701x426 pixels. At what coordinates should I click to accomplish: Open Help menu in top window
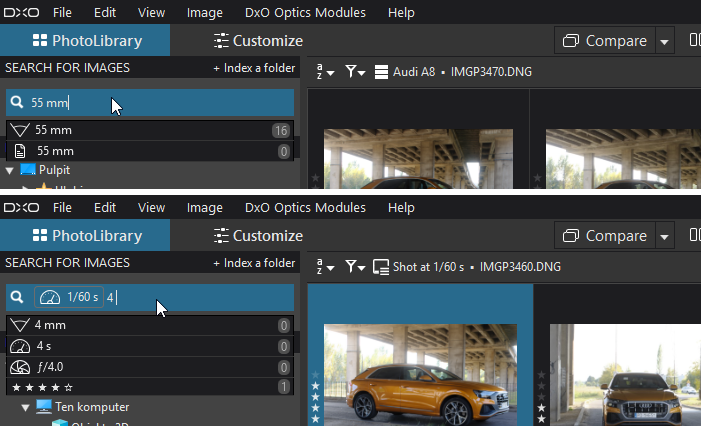coord(401,13)
